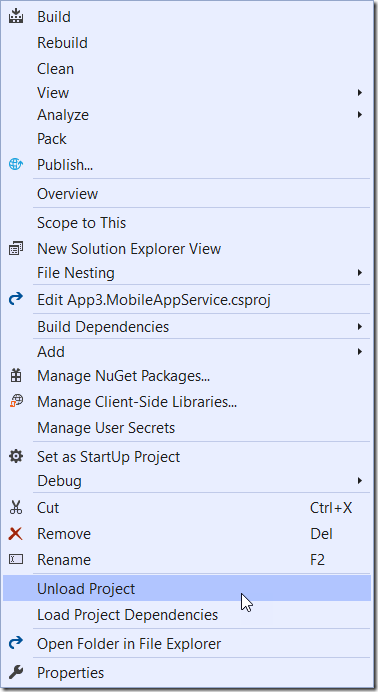Click the Build icon

coord(16,17)
